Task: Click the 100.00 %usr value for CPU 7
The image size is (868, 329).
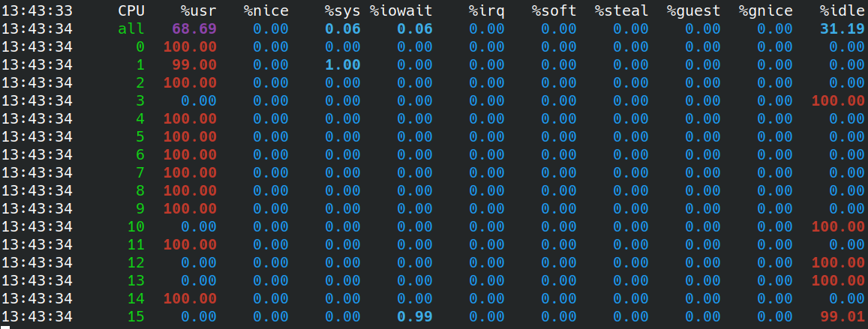Action: 190,172
